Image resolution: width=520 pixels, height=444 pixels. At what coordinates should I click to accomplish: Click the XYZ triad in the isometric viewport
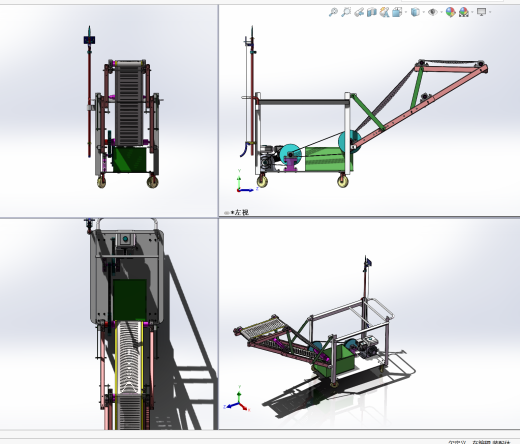238,399
